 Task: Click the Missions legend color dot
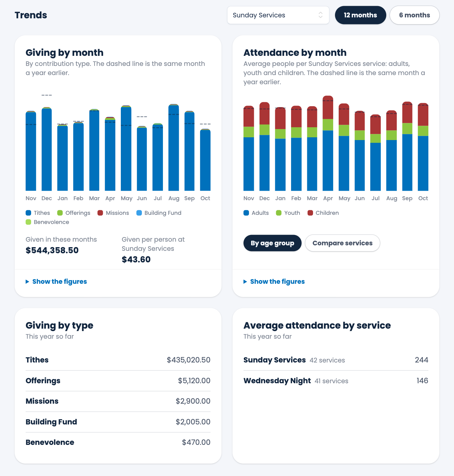pyautogui.click(x=100, y=213)
